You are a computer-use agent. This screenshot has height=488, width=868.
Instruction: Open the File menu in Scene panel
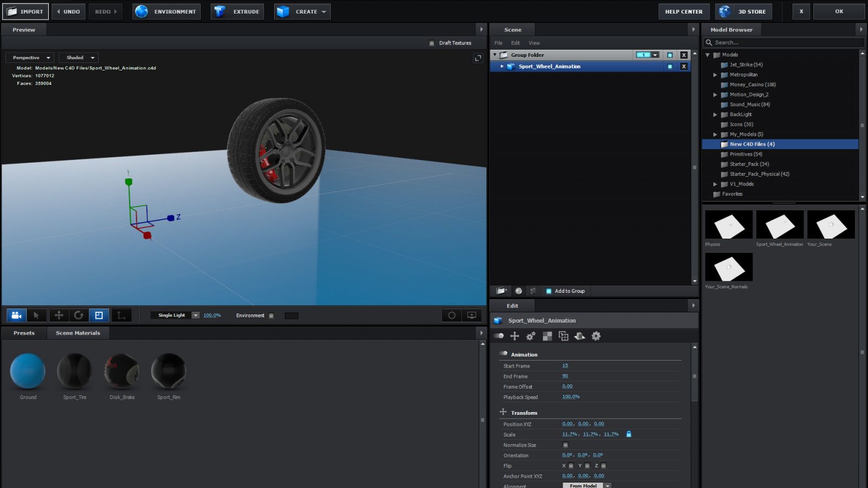pos(498,43)
